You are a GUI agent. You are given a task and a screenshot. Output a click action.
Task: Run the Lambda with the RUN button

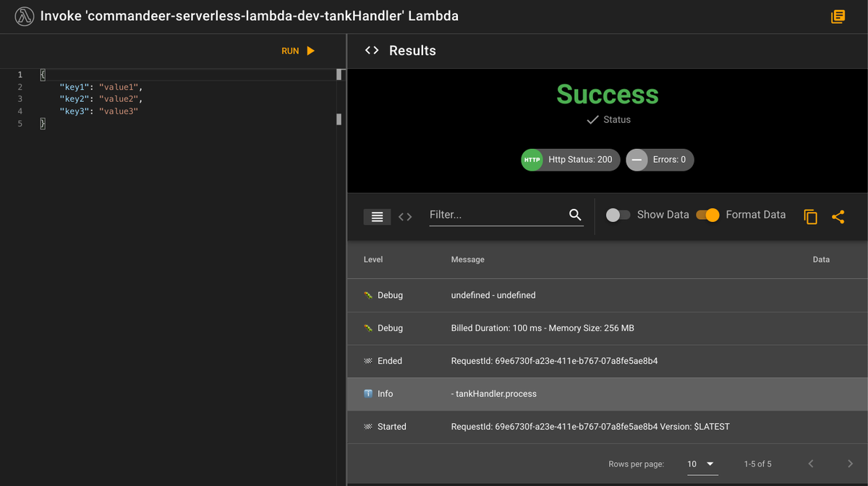(x=298, y=51)
